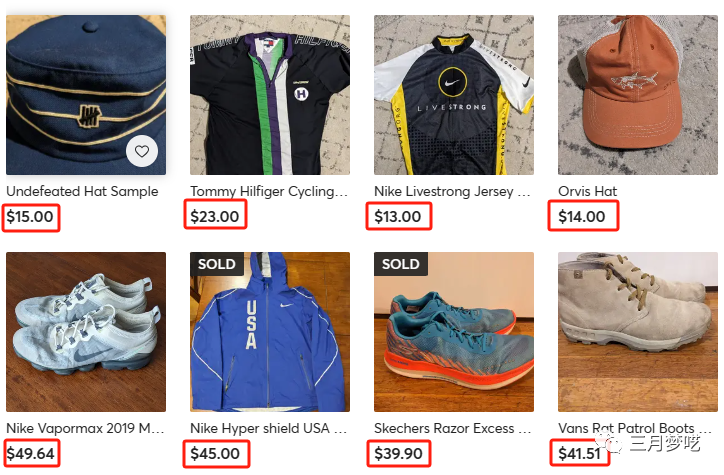This screenshot has width=724, height=475.
Task: Click the Nike Vapormax 2019 title
Action: point(85,428)
